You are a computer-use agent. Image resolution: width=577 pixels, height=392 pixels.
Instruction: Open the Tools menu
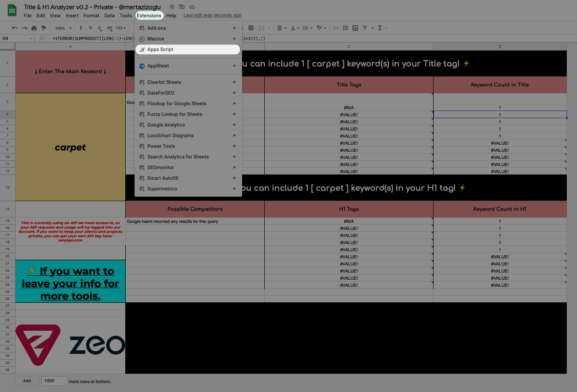[126, 16]
